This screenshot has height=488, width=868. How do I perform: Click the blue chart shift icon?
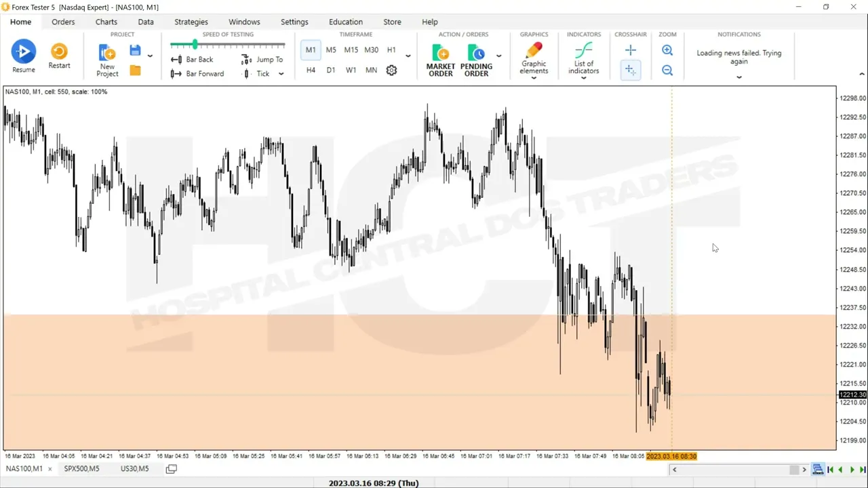click(x=818, y=470)
